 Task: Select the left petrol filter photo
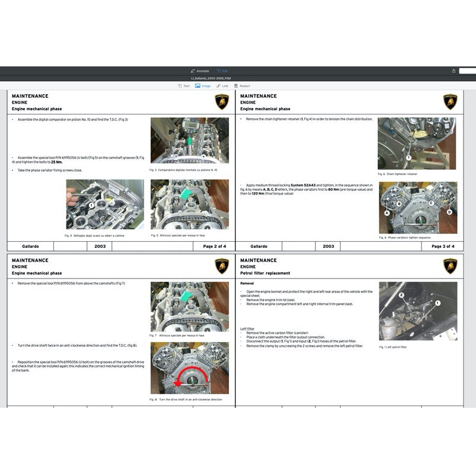pos(418,311)
